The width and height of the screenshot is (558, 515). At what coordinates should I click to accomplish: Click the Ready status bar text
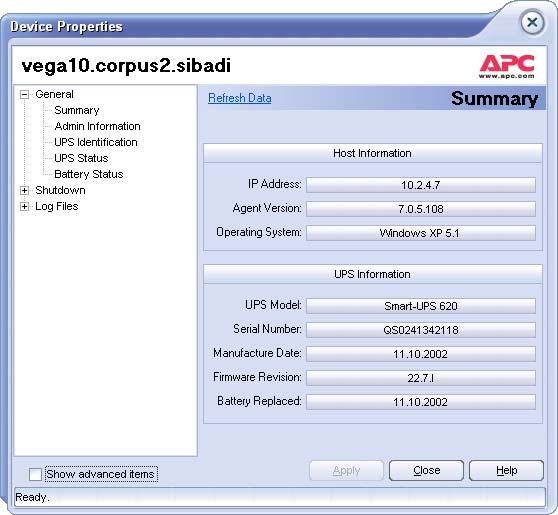(x=32, y=497)
